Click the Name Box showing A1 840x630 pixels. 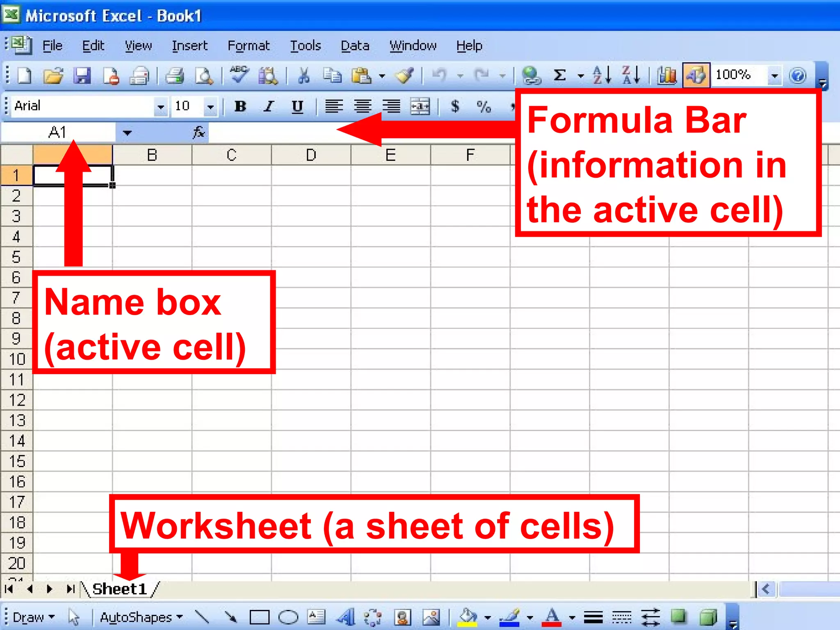point(58,132)
